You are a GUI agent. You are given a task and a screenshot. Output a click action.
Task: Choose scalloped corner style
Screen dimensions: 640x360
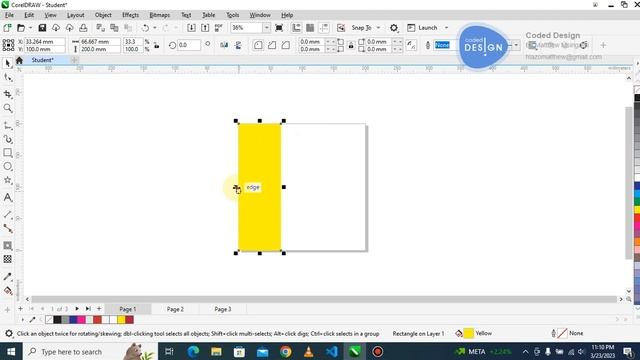[x=272, y=45]
